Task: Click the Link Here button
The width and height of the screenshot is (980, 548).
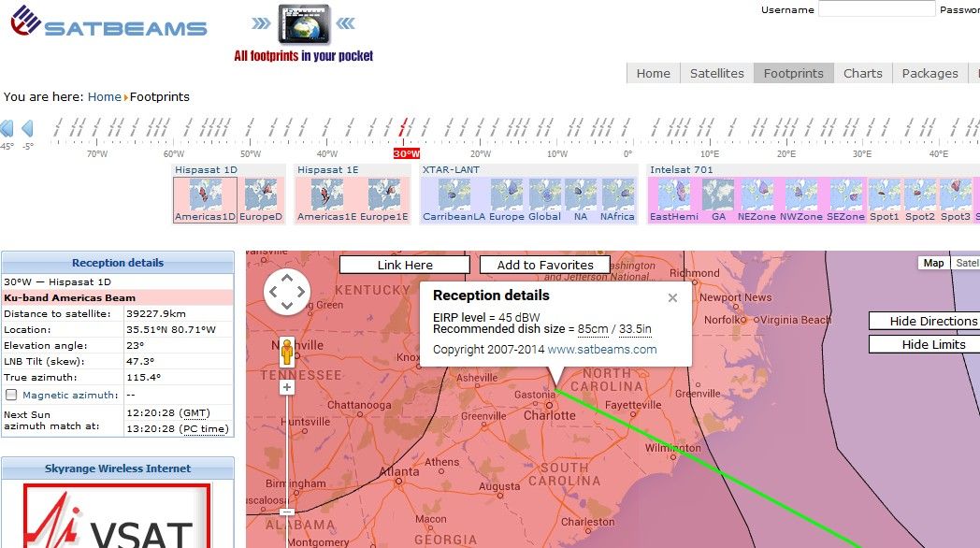Action: point(405,265)
